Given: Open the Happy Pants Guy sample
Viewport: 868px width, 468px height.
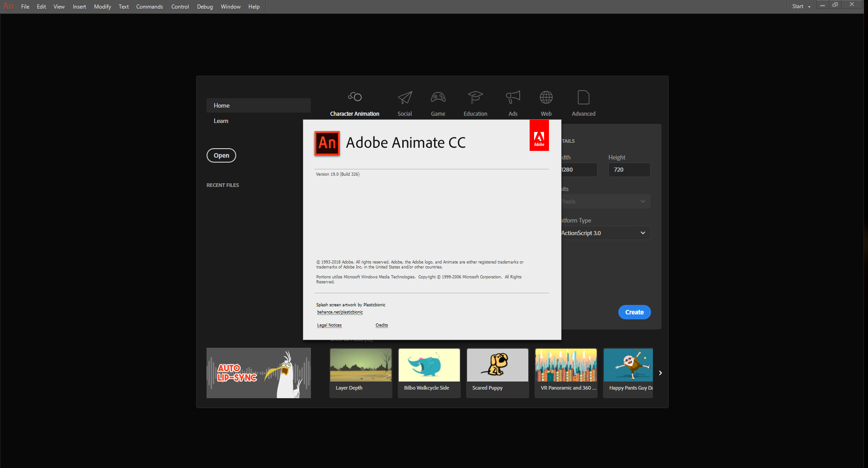Looking at the screenshot, I should [628, 373].
